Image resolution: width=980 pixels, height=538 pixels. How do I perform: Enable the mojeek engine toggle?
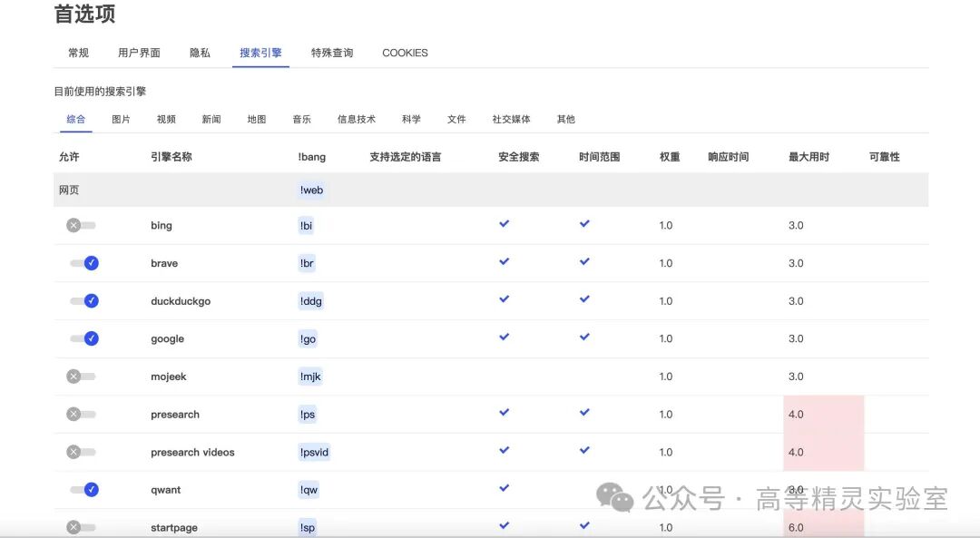click(x=82, y=377)
